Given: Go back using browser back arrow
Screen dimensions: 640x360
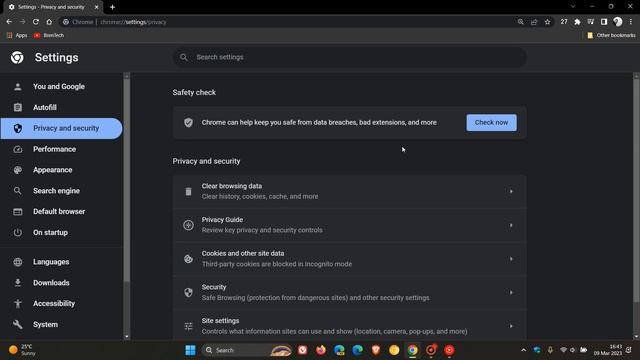Looking at the screenshot, I should click(x=9, y=22).
